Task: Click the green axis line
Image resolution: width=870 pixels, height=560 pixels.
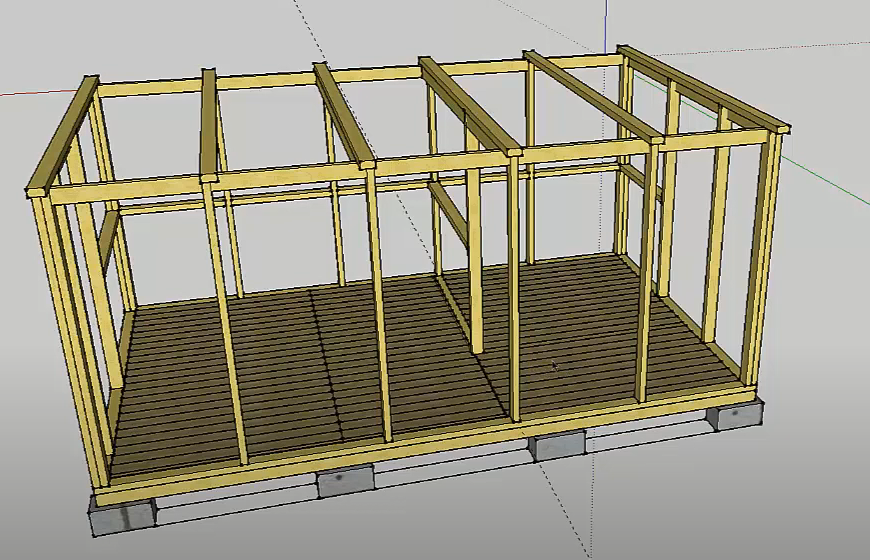Action: (x=826, y=181)
